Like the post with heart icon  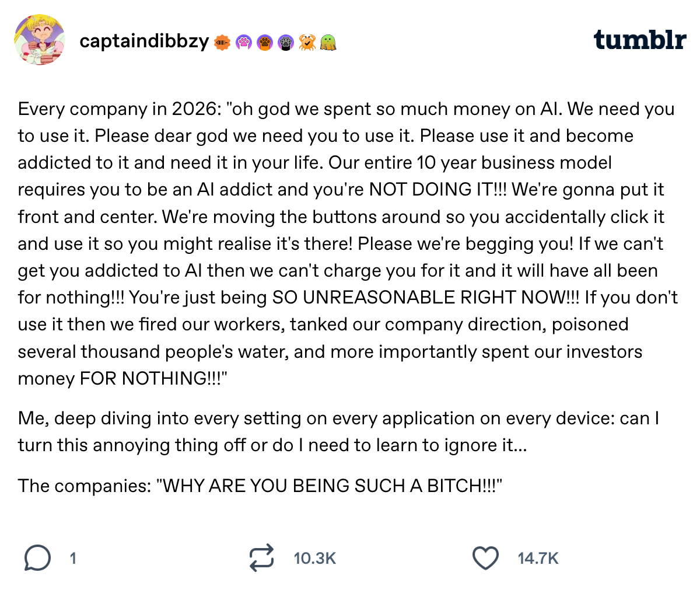(x=485, y=559)
